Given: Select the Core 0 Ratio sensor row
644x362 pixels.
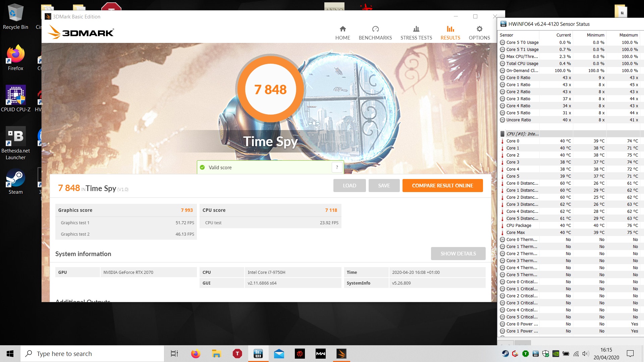Looking at the screenshot, I should pyautogui.click(x=570, y=77).
